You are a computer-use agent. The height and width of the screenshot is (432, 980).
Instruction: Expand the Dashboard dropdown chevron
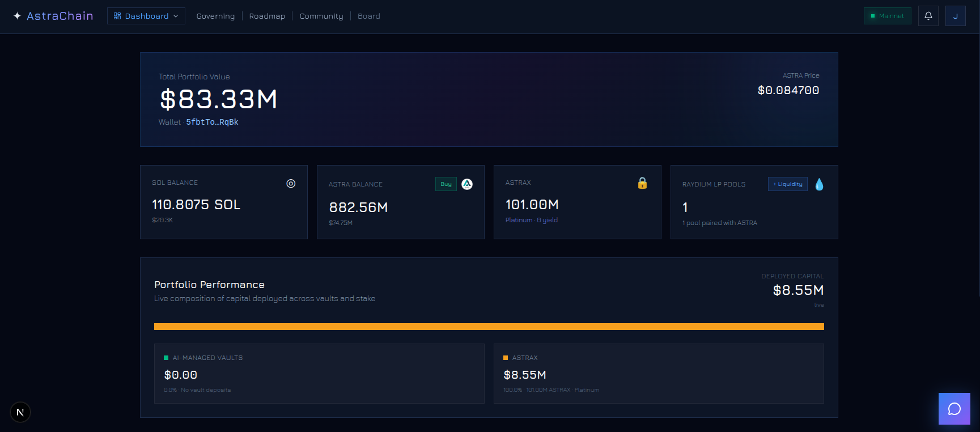pos(176,16)
